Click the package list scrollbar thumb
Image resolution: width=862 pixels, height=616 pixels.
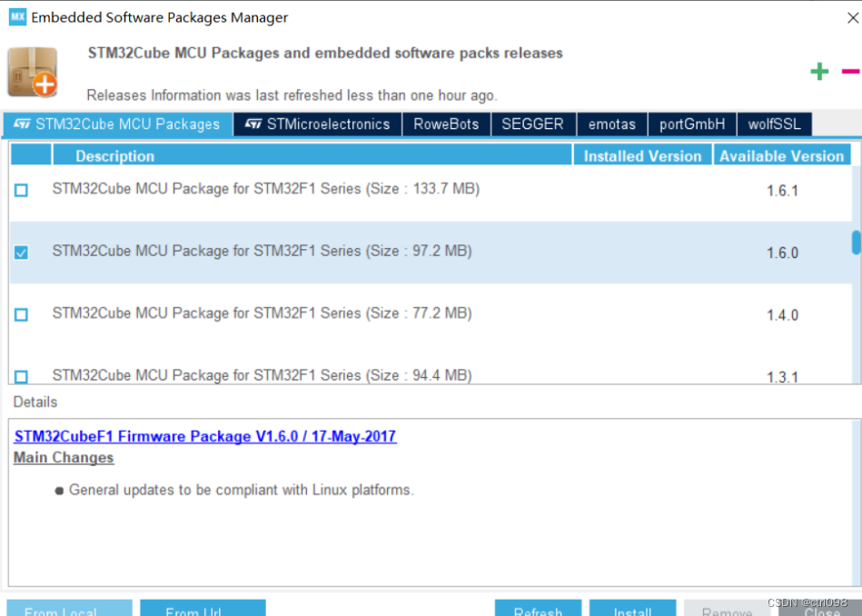857,243
